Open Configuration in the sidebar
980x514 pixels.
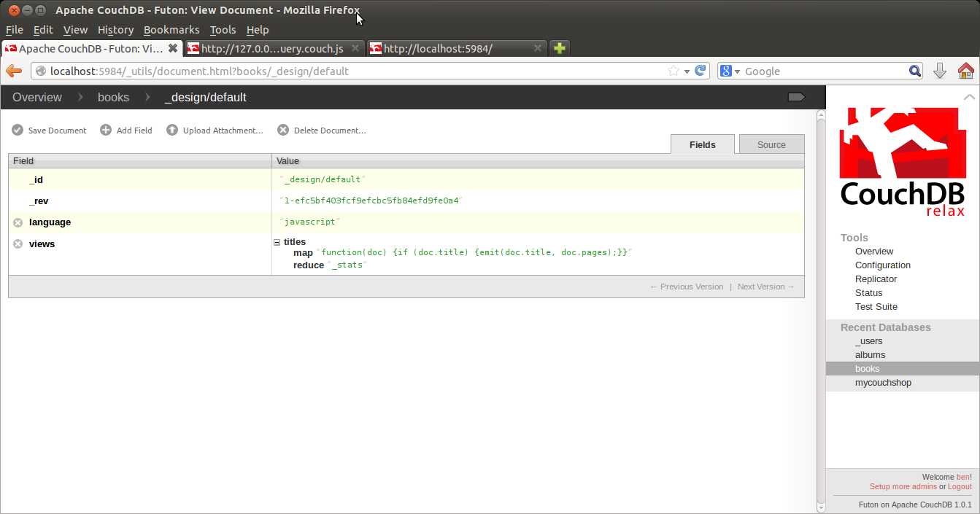pos(883,265)
